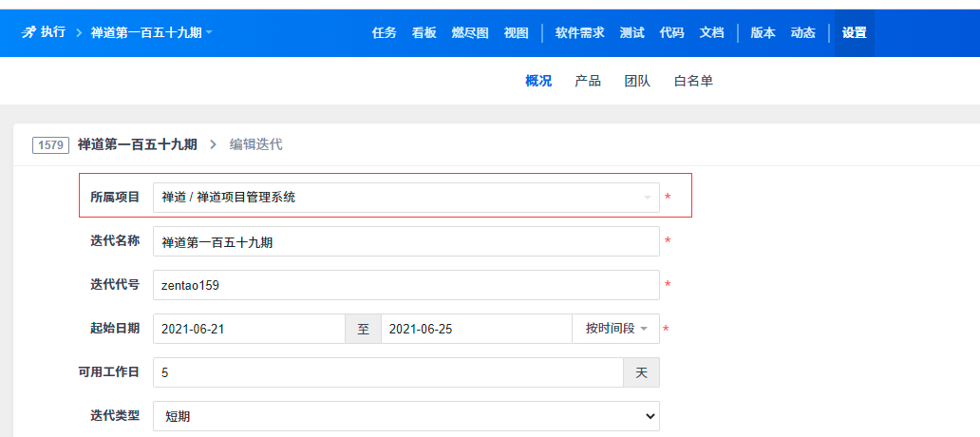980x437 pixels.
Task: Click the 天 unit label
Action: [641, 372]
